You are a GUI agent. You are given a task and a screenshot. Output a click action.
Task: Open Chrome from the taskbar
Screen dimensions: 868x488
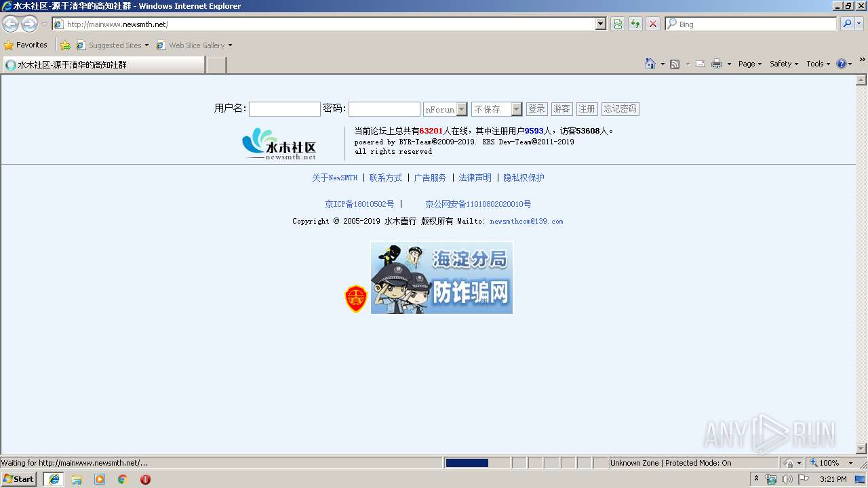coord(123,479)
